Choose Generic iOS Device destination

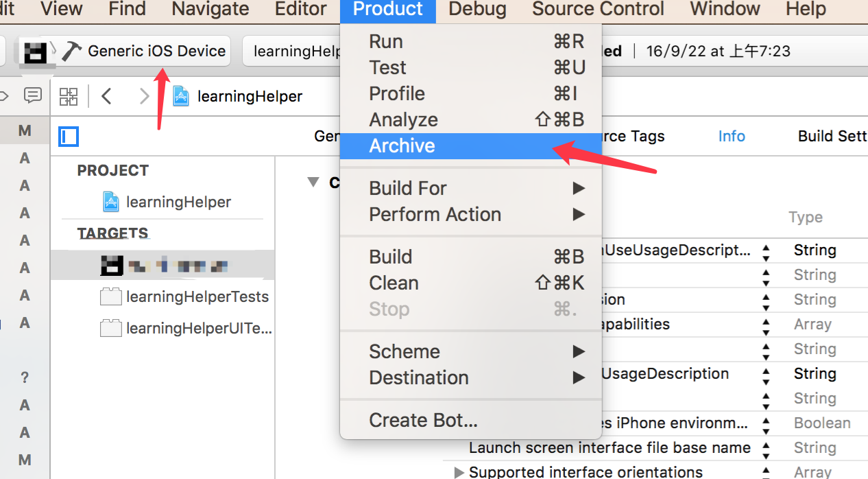coord(156,51)
